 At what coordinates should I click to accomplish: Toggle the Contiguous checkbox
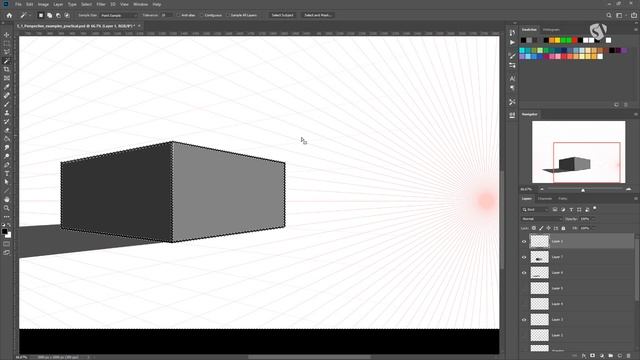(x=202, y=15)
